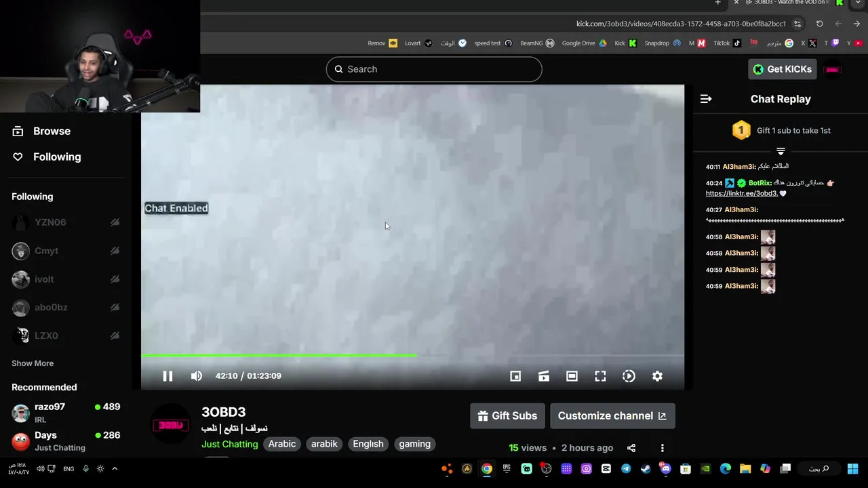The height and width of the screenshot is (488, 868).
Task: Reload the page in Chrome
Action: [x=819, y=24]
